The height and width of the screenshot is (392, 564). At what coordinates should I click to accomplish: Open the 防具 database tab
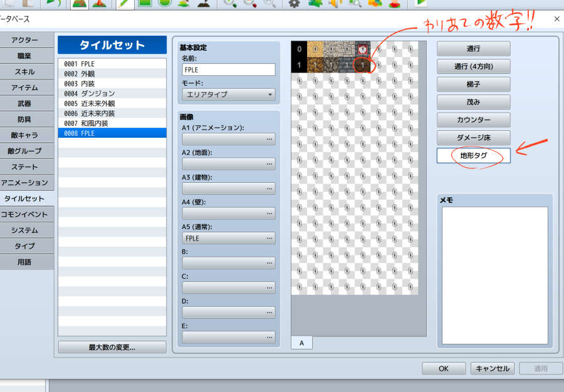(x=24, y=119)
